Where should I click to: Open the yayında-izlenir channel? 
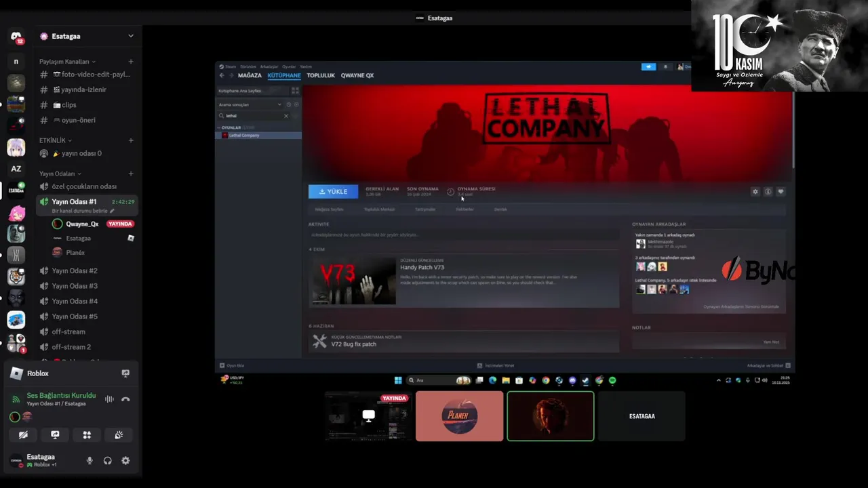[x=85, y=89]
